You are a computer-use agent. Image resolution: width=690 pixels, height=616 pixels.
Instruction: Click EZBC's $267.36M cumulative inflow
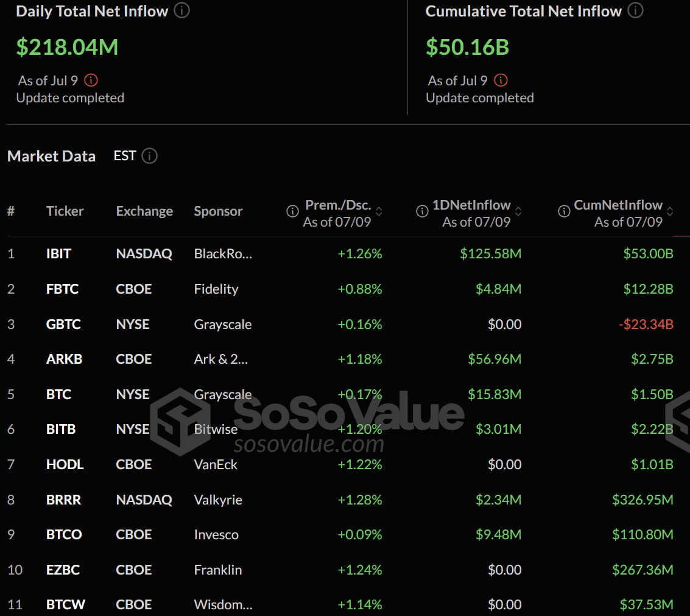[643, 570]
